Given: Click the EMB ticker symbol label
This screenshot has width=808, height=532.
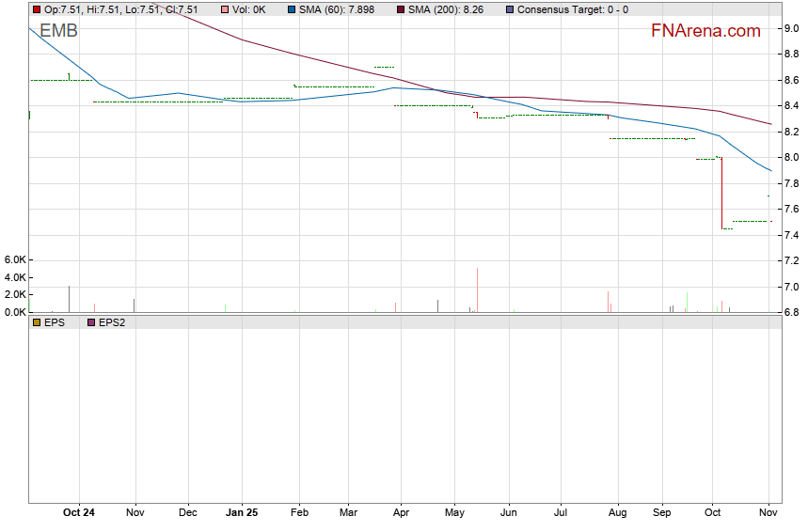Looking at the screenshot, I should (x=58, y=31).
